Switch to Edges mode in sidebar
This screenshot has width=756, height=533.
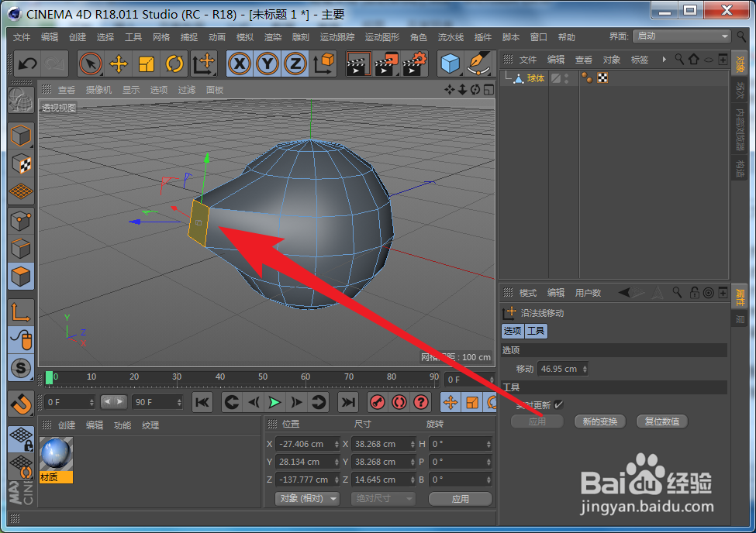click(x=21, y=249)
